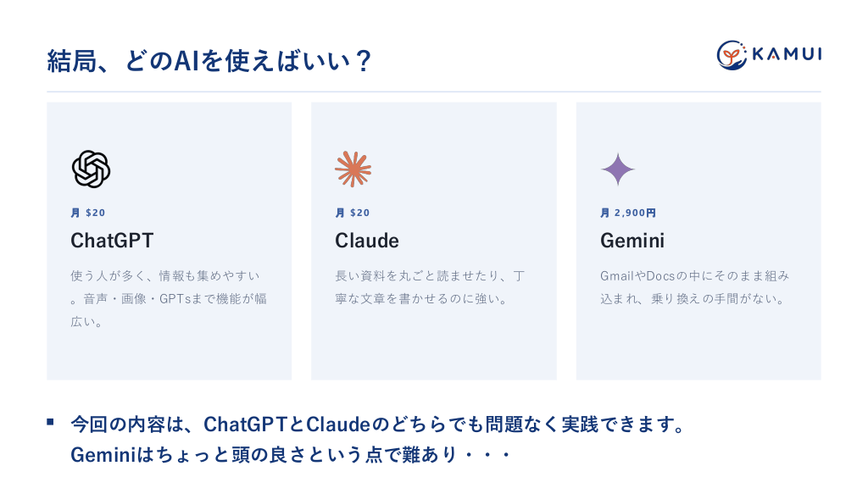868x488 pixels.
Task: Click the 月 $20 price label above ChatGPT
Action: coord(88,213)
